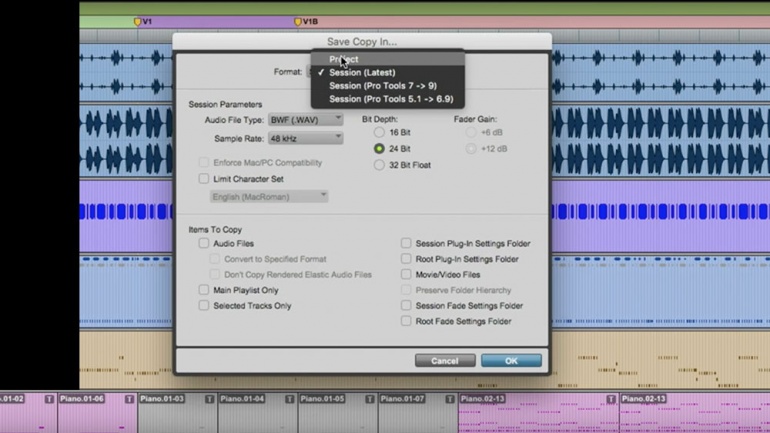
Task: Click the T icon on the Piano.01-04 clip
Action: tap(289, 399)
